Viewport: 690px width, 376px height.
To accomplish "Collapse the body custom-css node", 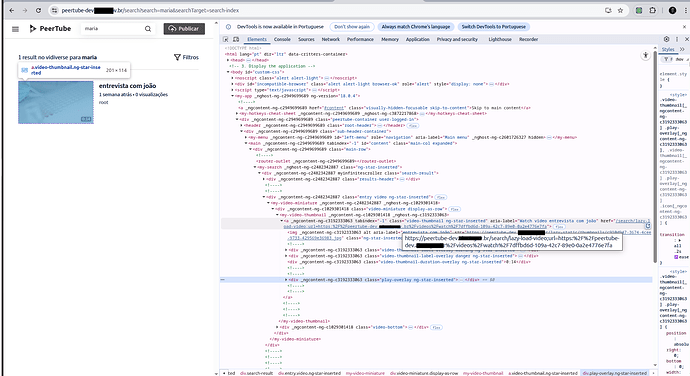I will [x=228, y=72].
